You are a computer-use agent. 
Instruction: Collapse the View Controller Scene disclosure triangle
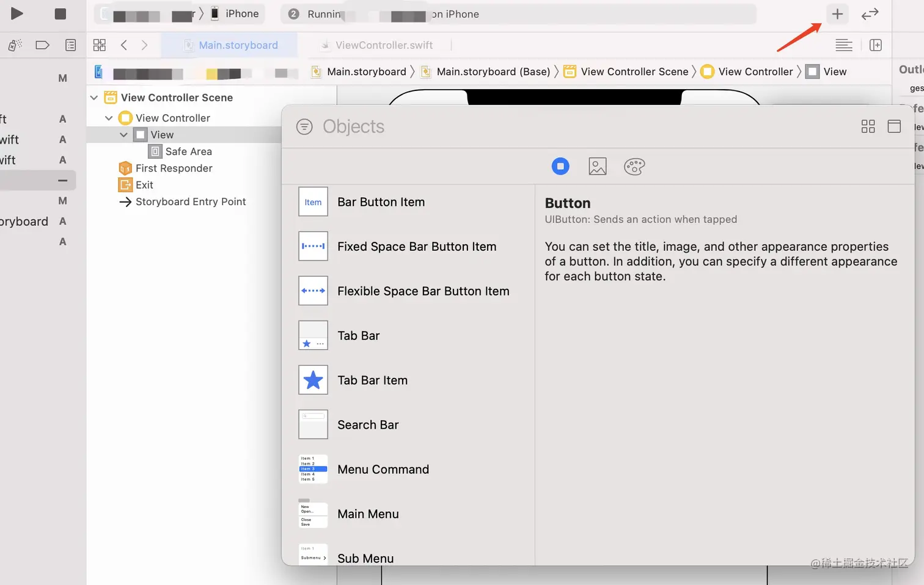pos(94,98)
